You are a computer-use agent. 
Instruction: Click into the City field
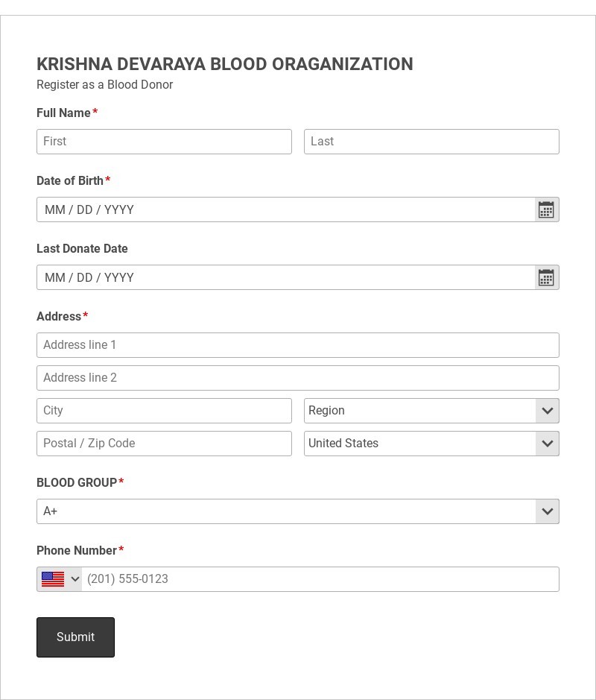(164, 411)
